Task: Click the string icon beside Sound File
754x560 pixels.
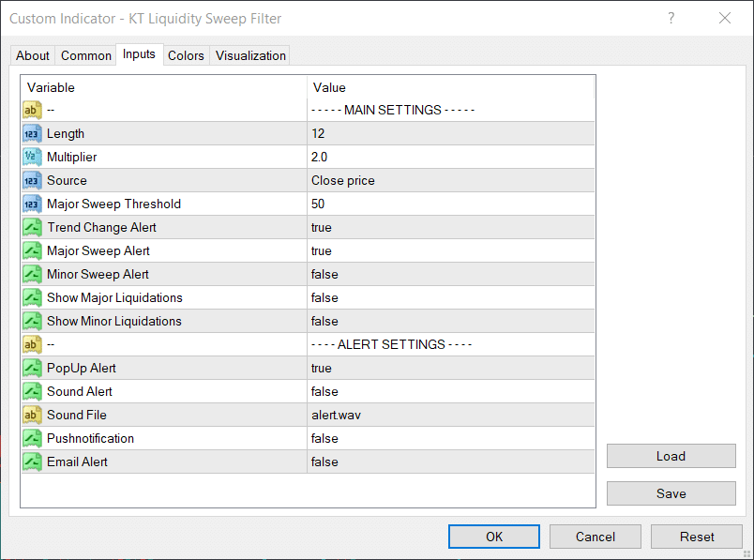Action: tap(32, 416)
